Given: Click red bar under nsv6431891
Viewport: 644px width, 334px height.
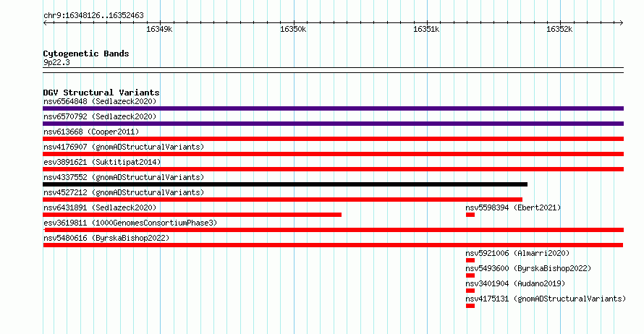Looking at the screenshot, I should [192, 215].
